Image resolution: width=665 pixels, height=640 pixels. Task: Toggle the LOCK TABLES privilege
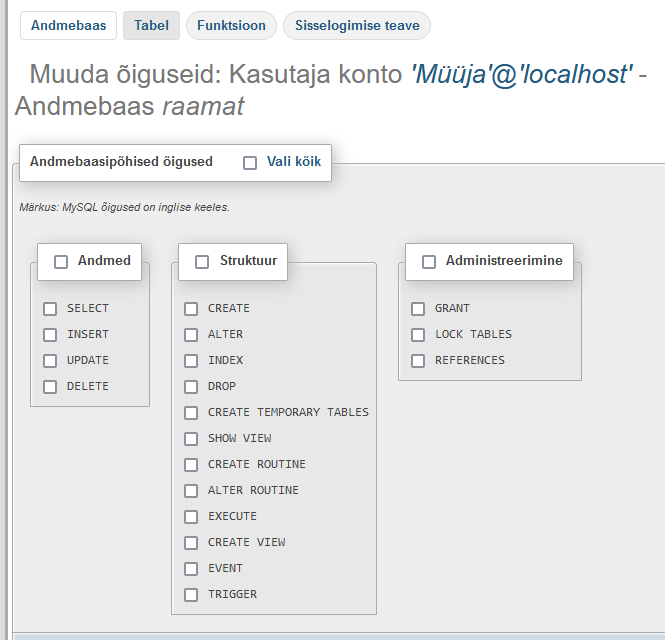tap(418, 335)
